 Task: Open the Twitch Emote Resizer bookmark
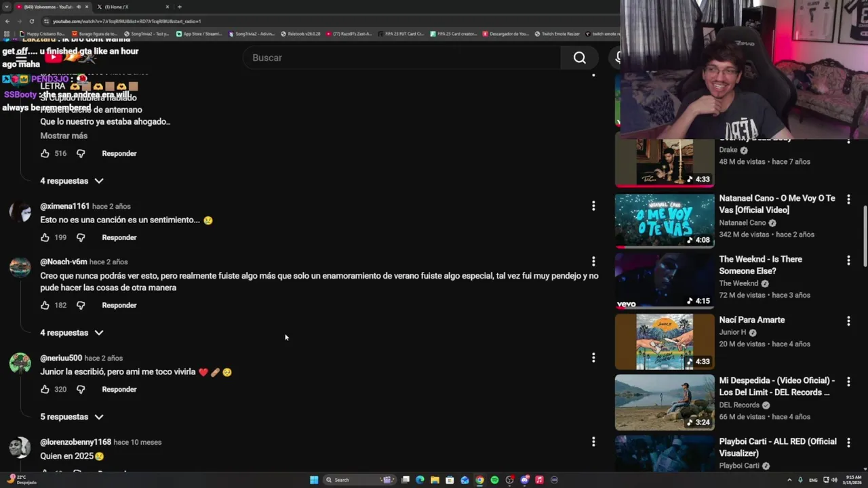(x=557, y=33)
